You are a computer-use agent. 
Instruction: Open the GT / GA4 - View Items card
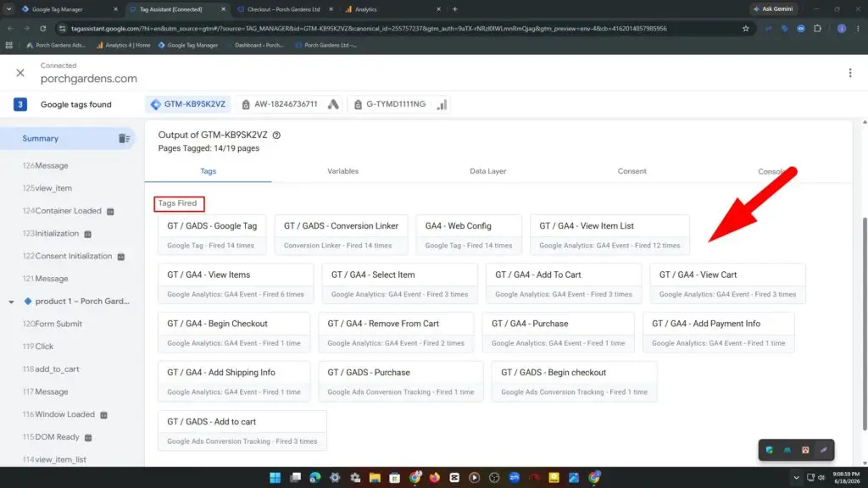[236, 283]
